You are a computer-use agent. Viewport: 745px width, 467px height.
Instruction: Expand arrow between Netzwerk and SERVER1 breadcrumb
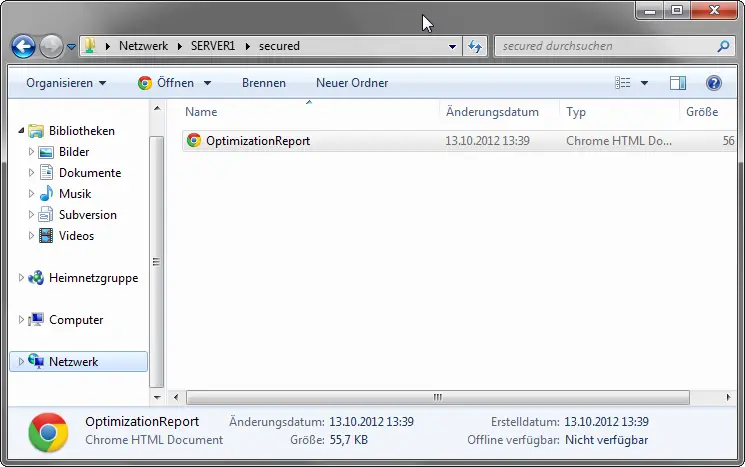coord(180,46)
